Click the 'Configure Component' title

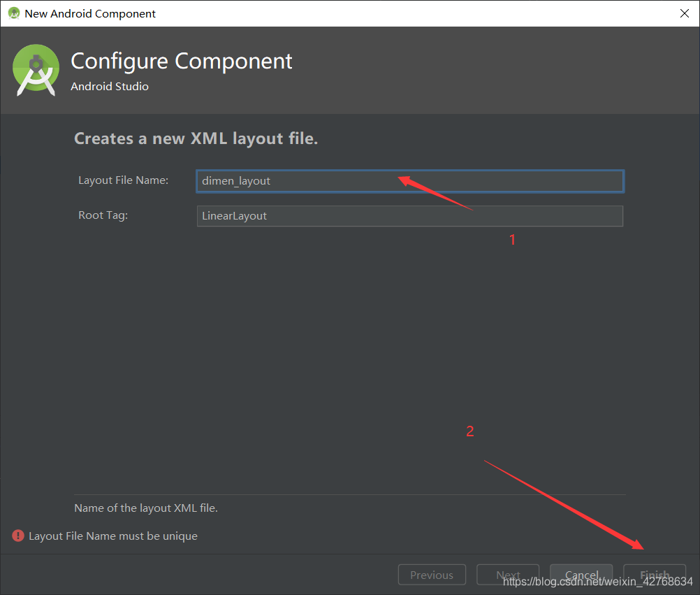tap(181, 62)
